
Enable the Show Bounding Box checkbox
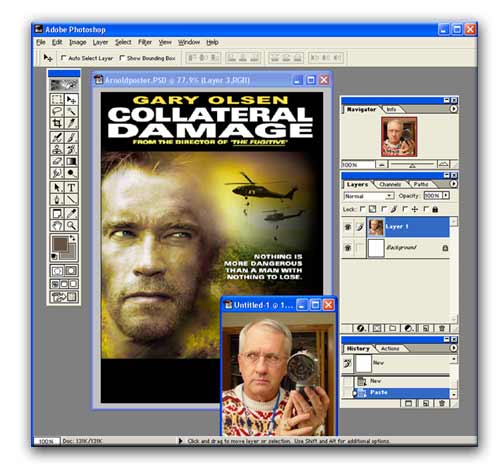click(122, 58)
